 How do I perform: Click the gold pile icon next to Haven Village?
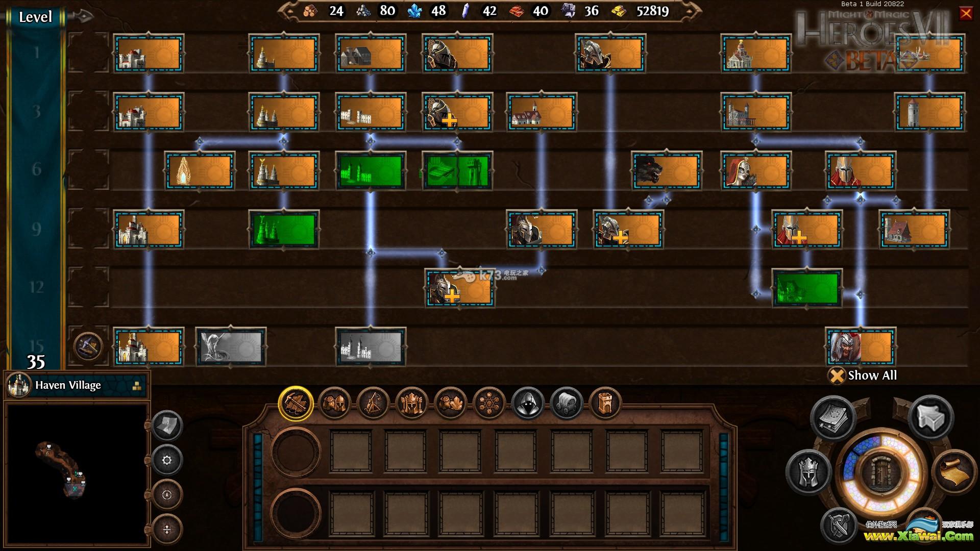click(137, 386)
